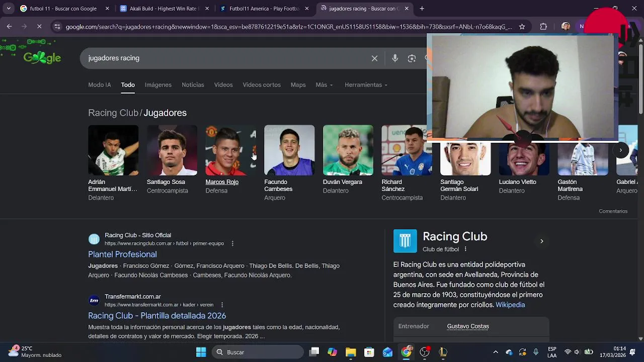The image size is (644, 362).
Task: Open File Explorer from the taskbar
Action: pos(351,352)
